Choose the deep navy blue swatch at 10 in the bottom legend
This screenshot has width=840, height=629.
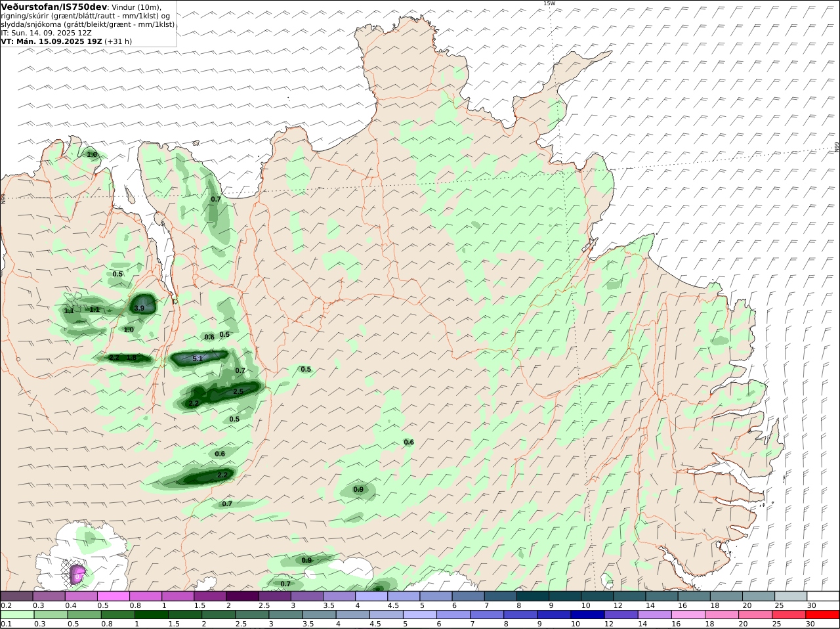(586, 615)
